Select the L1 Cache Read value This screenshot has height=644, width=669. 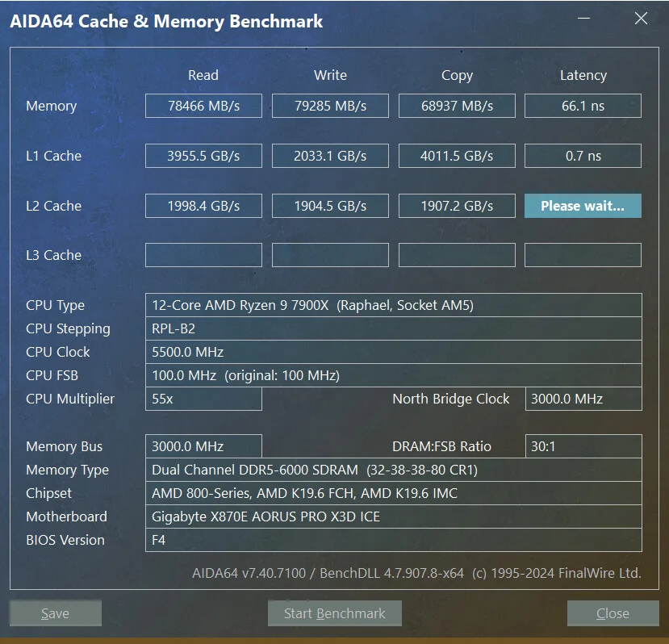[203, 156]
